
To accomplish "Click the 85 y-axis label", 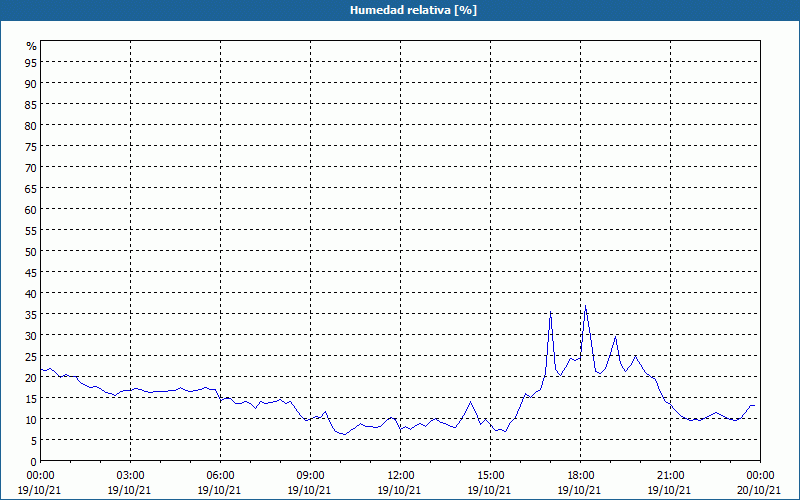I will click(x=31, y=105).
